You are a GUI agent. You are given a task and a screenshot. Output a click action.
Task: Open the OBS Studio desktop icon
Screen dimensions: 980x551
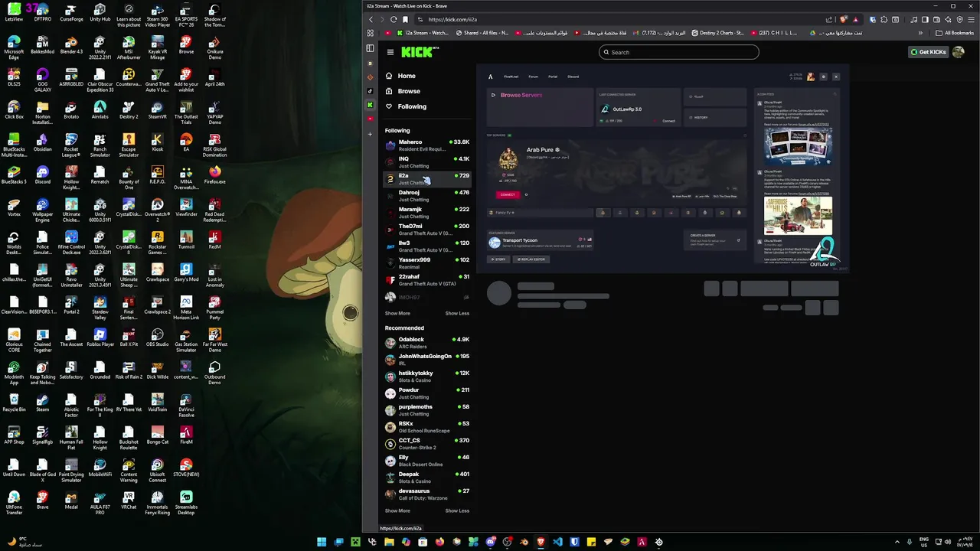[x=157, y=337]
